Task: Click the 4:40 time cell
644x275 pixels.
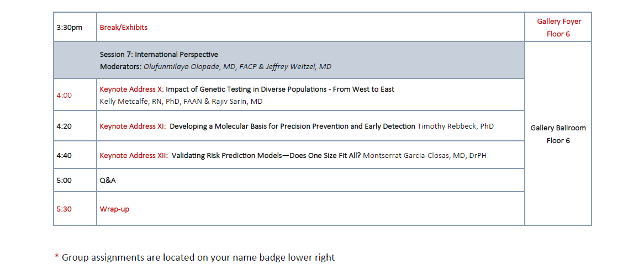Action: coord(64,156)
